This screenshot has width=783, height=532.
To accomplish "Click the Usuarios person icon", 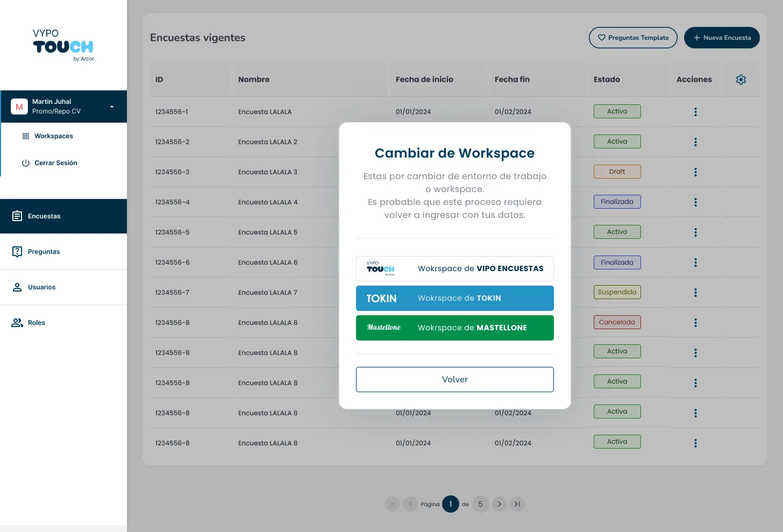I will tap(17, 287).
